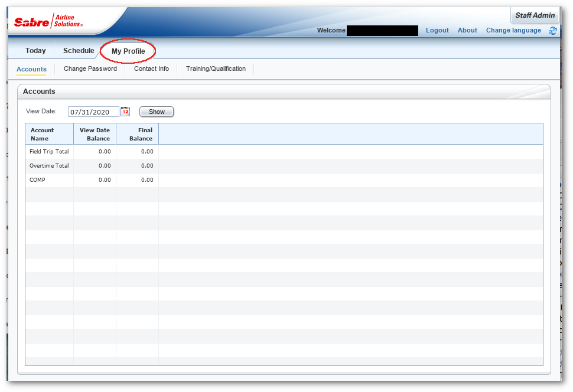Select the My Profile tab
Viewport: 573px width, 392px height.
pyautogui.click(x=128, y=51)
